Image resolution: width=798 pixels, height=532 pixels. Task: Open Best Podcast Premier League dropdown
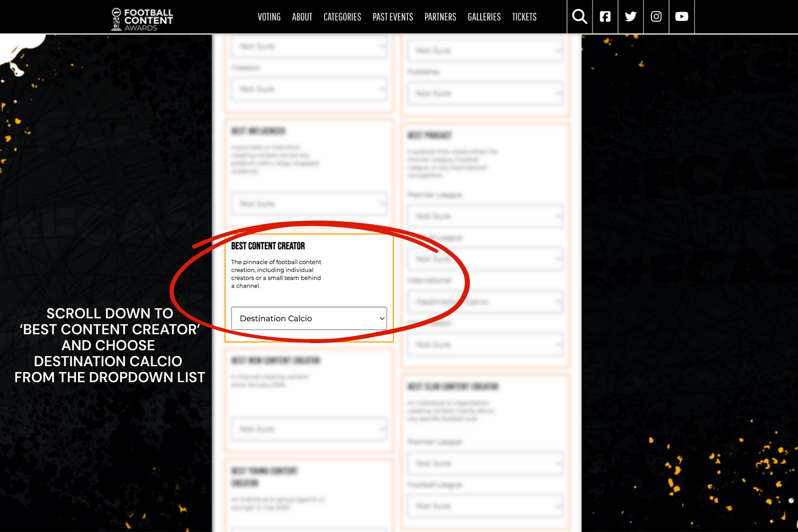tap(485, 216)
